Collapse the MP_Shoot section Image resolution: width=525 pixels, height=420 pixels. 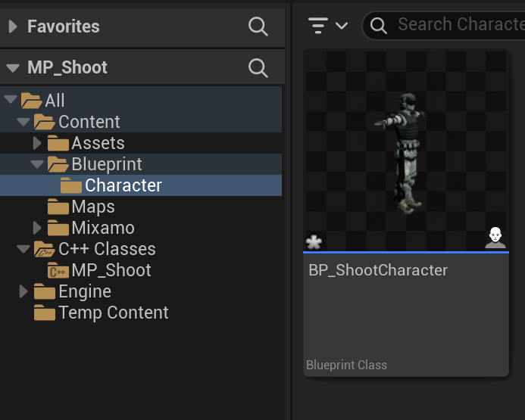tap(13, 68)
